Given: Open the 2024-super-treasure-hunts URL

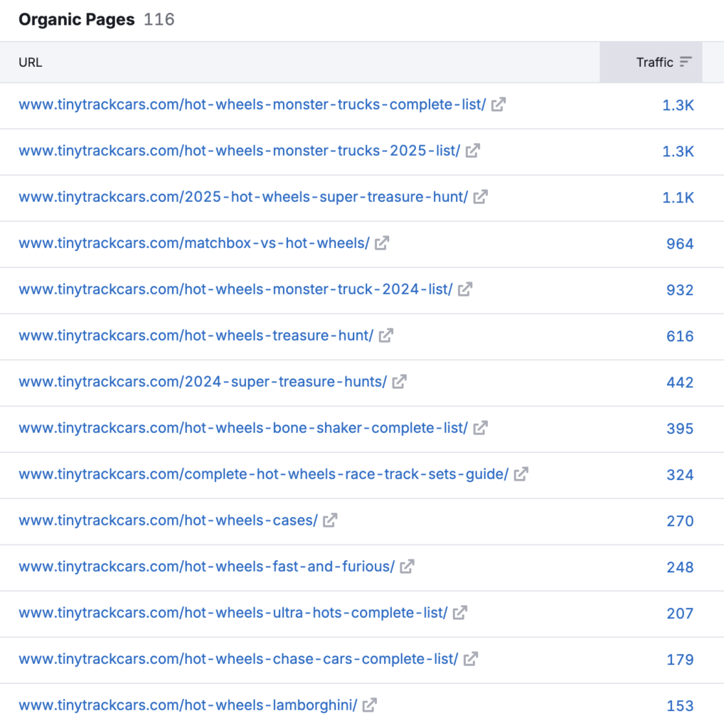Looking at the screenshot, I should (x=203, y=382).
